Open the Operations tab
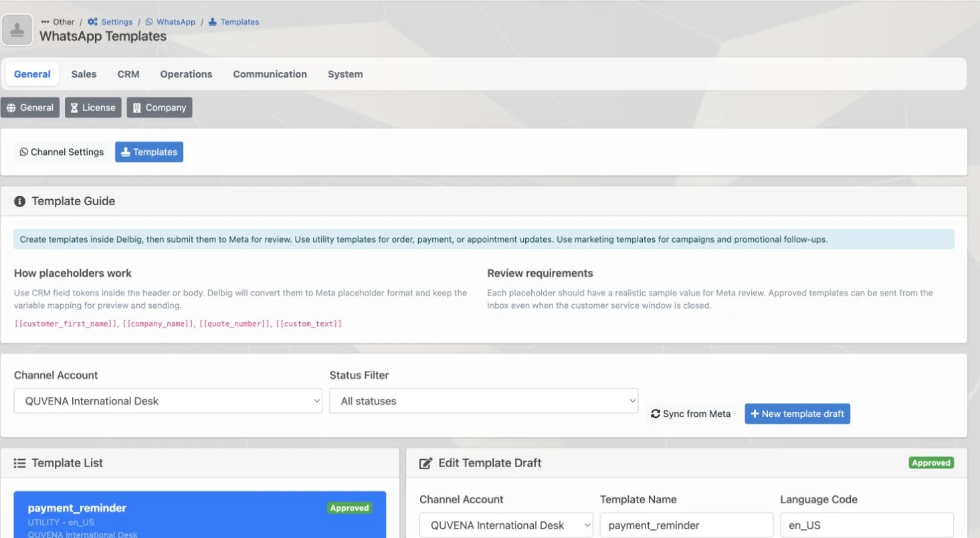This screenshot has height=538, width=980. (186, 74)
